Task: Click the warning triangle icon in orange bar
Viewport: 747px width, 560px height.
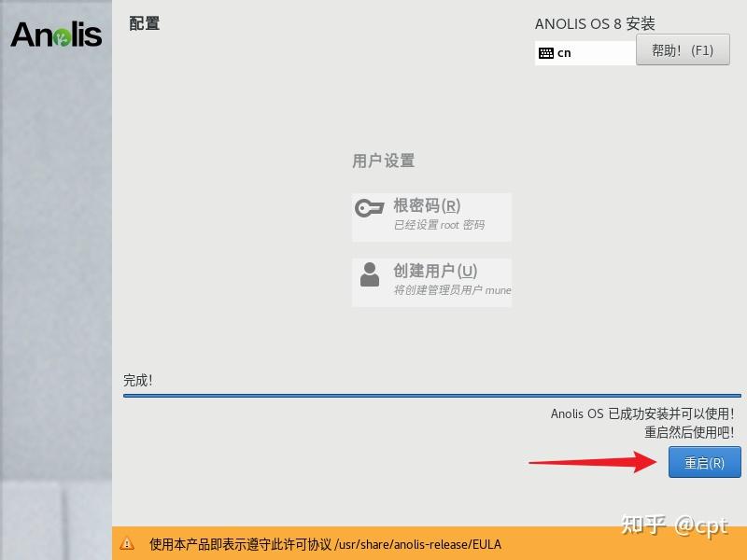Action: coord(127,543)
